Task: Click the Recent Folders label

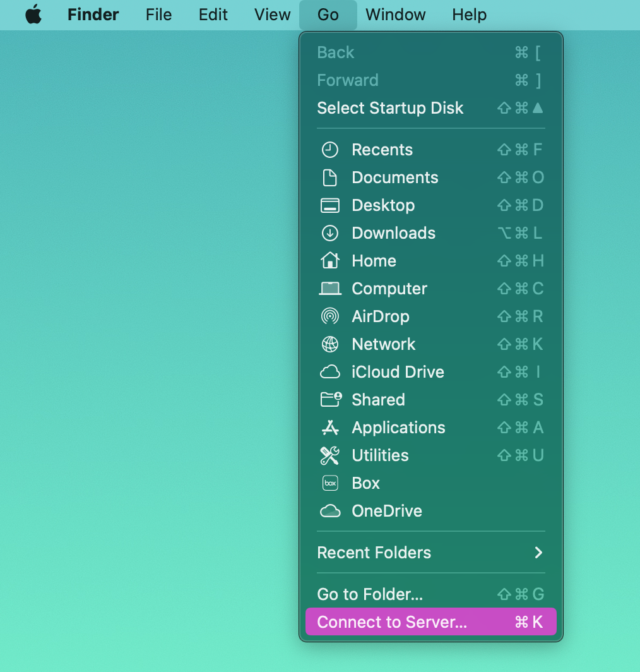Action: (374, 553)
